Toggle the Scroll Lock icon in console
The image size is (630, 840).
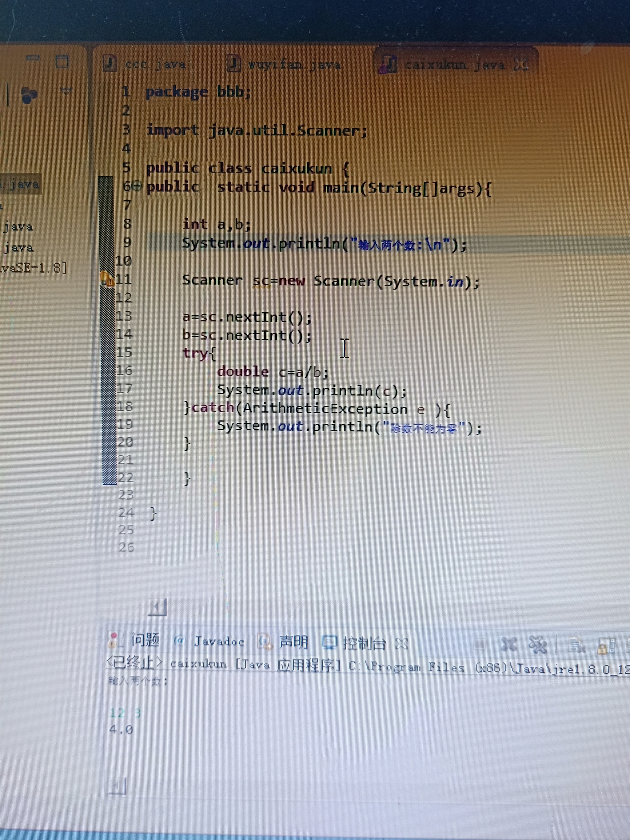(606, 646)
